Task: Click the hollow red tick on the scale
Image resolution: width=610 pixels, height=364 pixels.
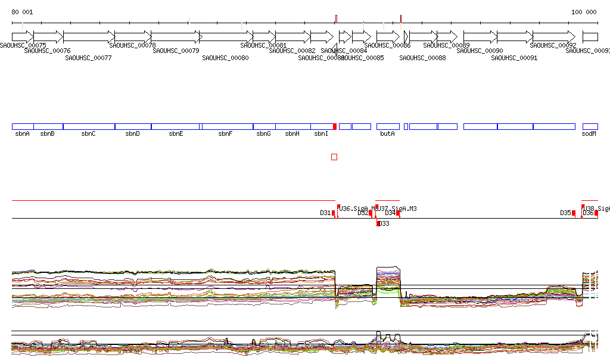Action: [x=336, y=19]
